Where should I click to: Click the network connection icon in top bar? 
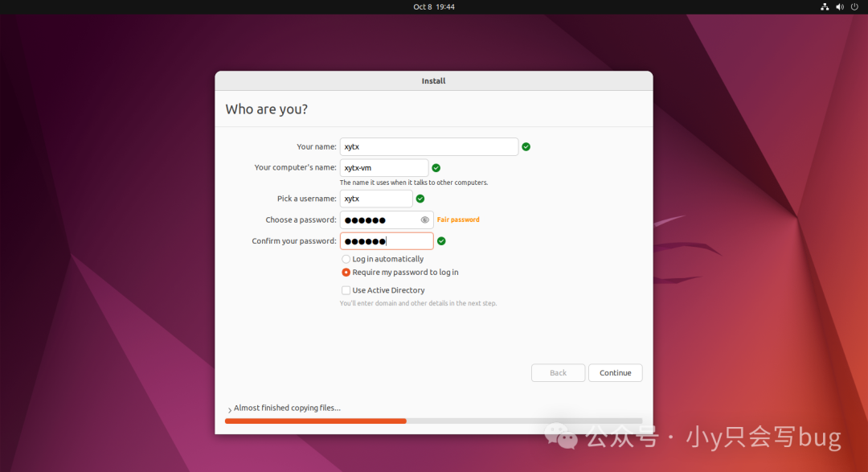coord(825,6)
